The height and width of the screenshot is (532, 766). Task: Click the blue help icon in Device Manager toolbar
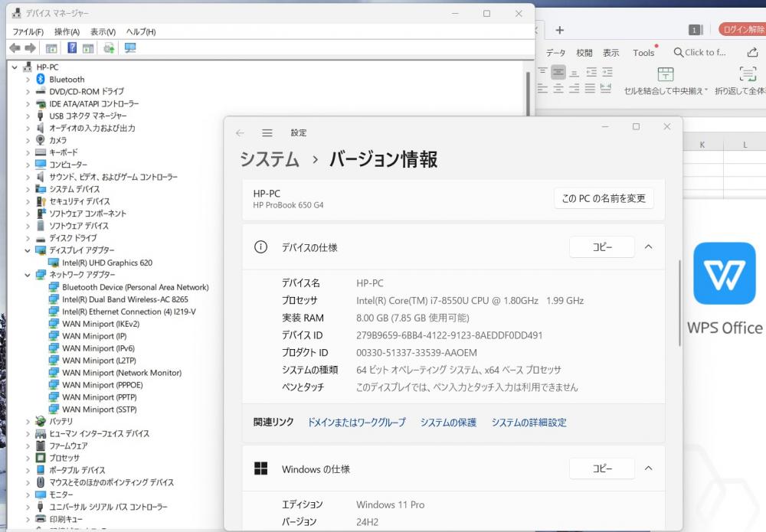click(72, 48)
